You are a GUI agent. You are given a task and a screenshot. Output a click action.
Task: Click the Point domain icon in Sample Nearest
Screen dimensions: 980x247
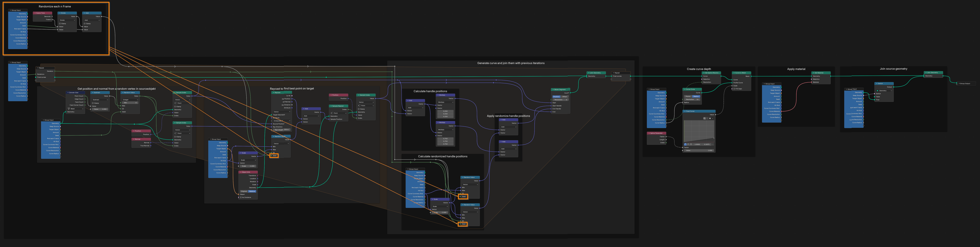pos(332,113)
